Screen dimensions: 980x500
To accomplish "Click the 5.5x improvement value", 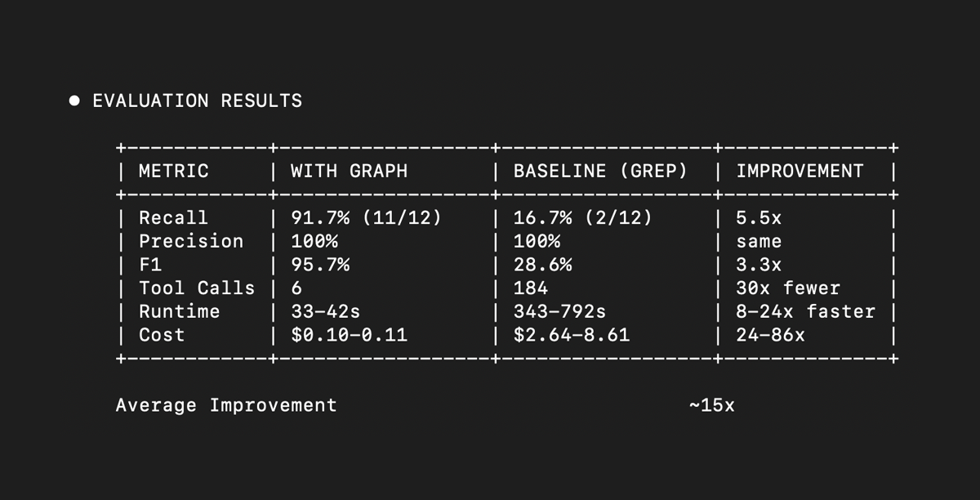I will [759, 218].
